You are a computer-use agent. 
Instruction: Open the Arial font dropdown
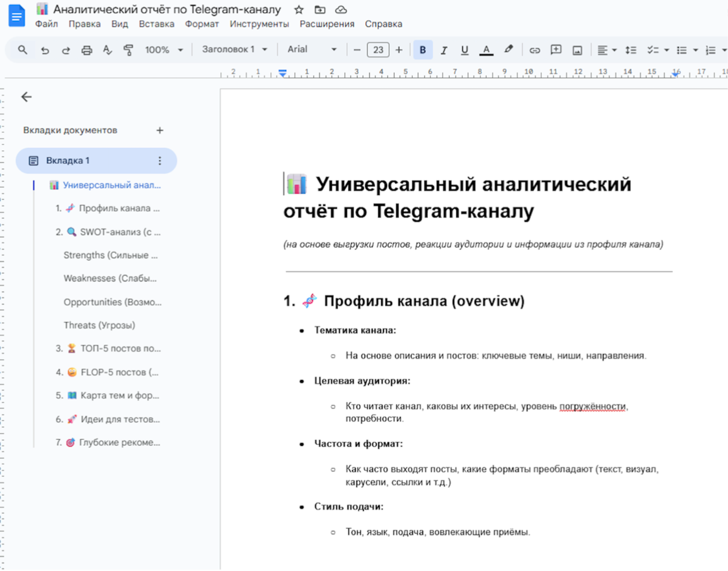point(312,50)
